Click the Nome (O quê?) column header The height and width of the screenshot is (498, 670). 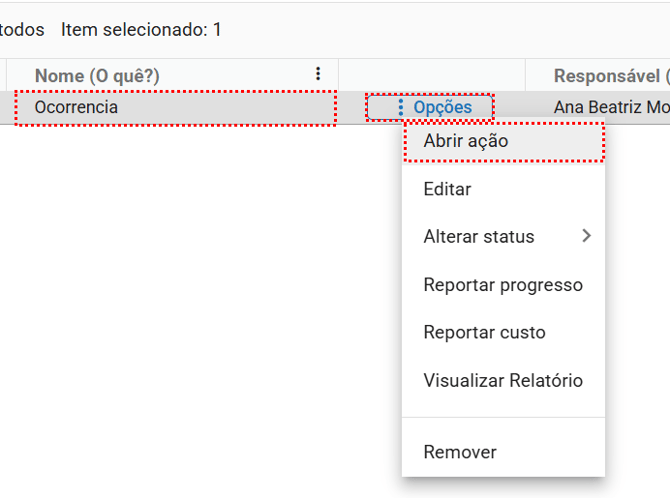tap(97, 76)
